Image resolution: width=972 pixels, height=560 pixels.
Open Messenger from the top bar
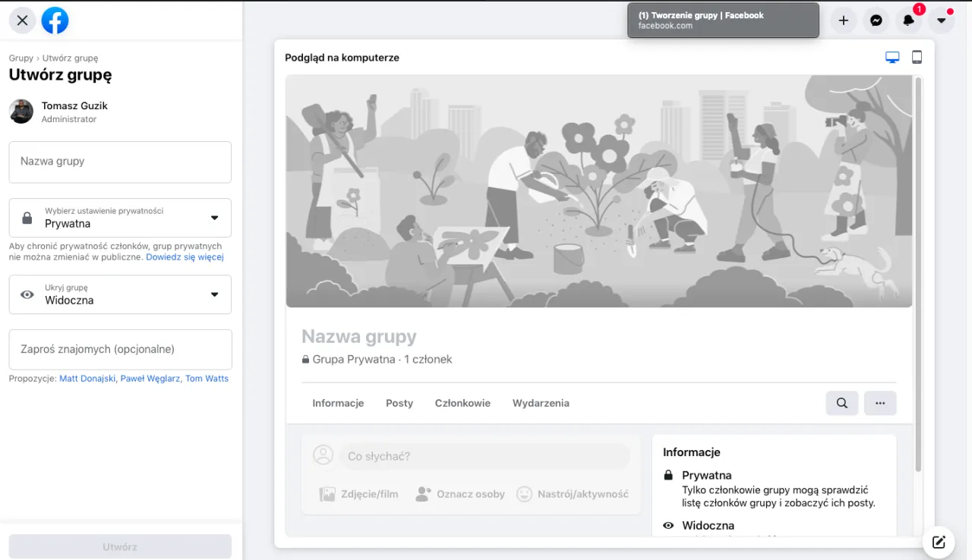pos(876,20)
